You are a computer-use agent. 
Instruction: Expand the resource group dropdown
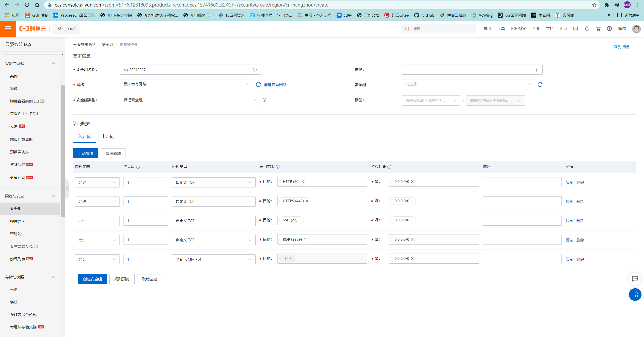tap(468, 84)
